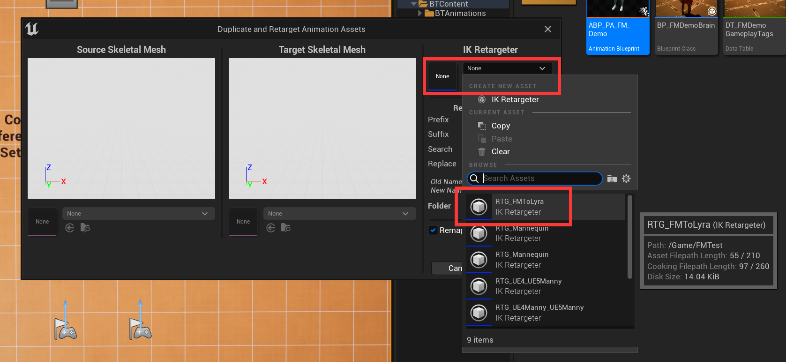Focus the Search Assets field
Viewport: 786px width, 362px height.
[x=535, y=178]
